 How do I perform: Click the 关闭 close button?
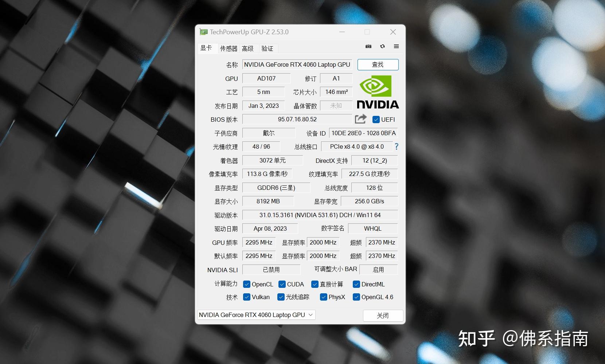[x=383, y=315]
